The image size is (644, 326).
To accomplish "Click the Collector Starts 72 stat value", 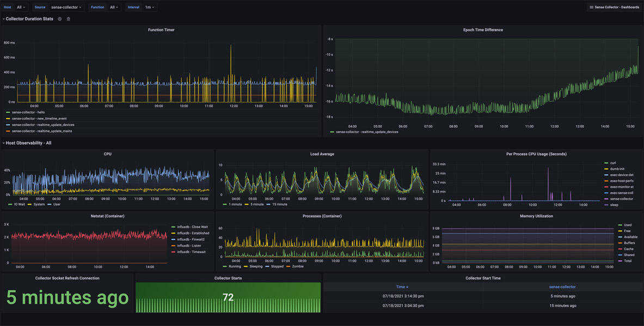I will (228, 298).
